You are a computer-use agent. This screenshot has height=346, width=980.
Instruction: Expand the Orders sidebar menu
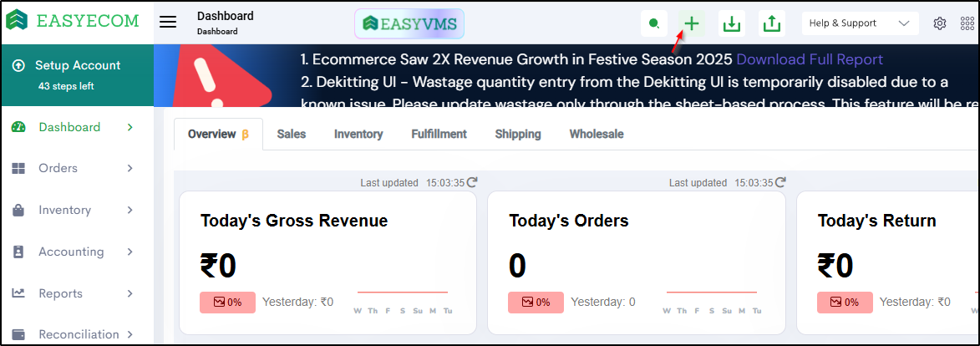[x=77, y=168]
